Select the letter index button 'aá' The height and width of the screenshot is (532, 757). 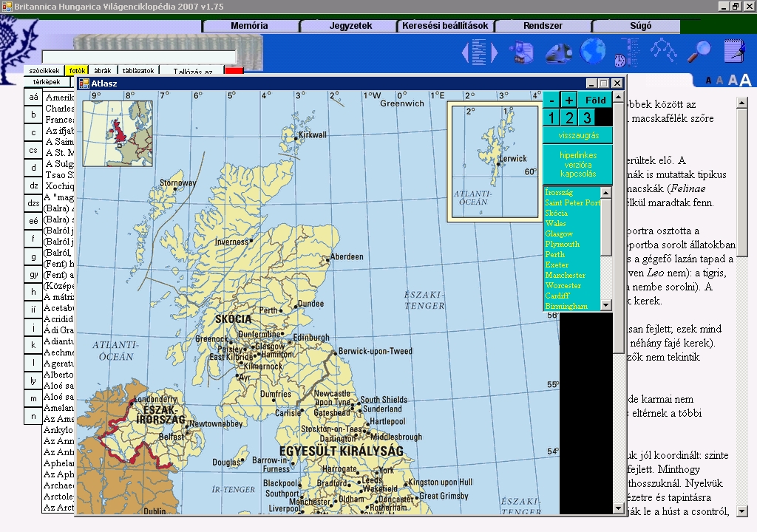tap(33, 97)
